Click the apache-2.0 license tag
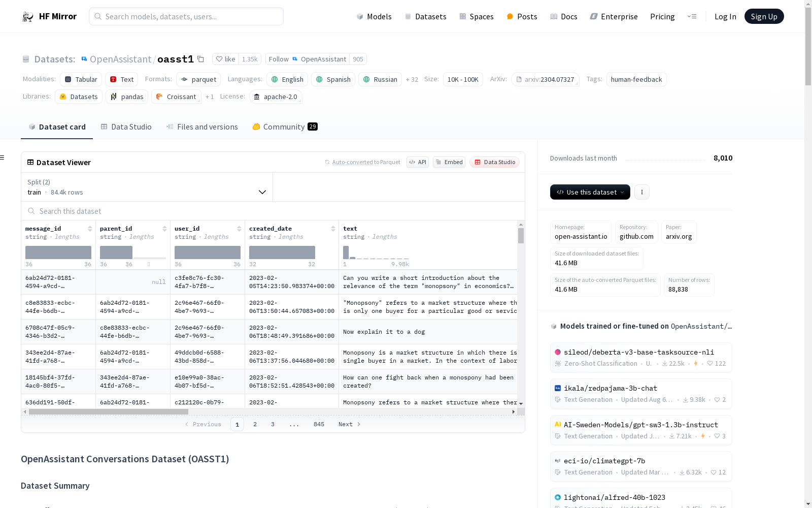 point(276,97)
